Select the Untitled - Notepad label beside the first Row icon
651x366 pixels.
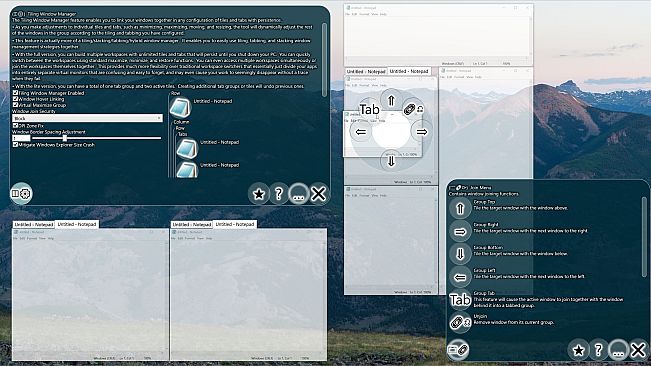point(213,101)
